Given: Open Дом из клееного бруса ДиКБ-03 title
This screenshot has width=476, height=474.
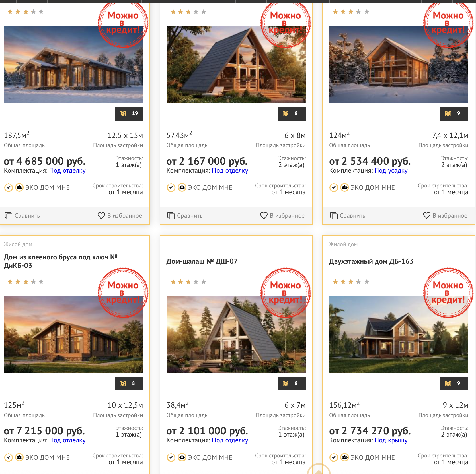Looking at the screenshot, I should pyautogui.click(x=61, y=261).
